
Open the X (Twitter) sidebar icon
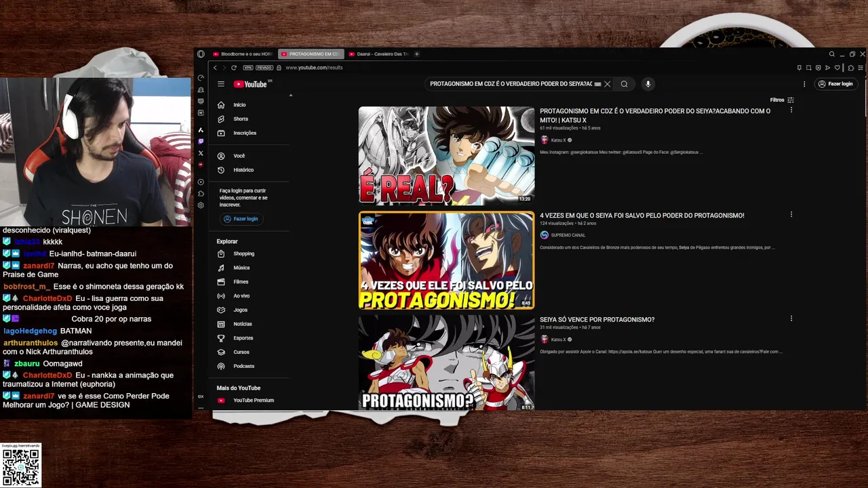201,152
